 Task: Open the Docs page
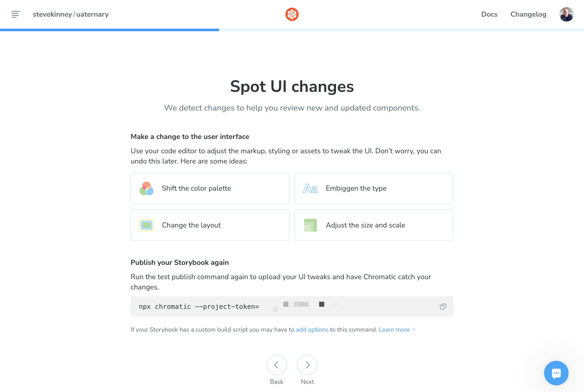(x=489, y=14)
